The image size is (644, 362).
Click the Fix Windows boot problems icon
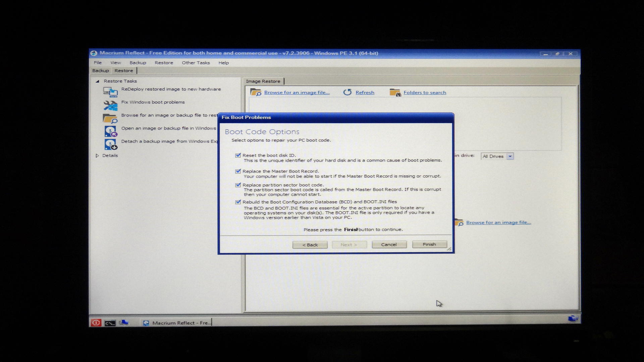(110, 105)
